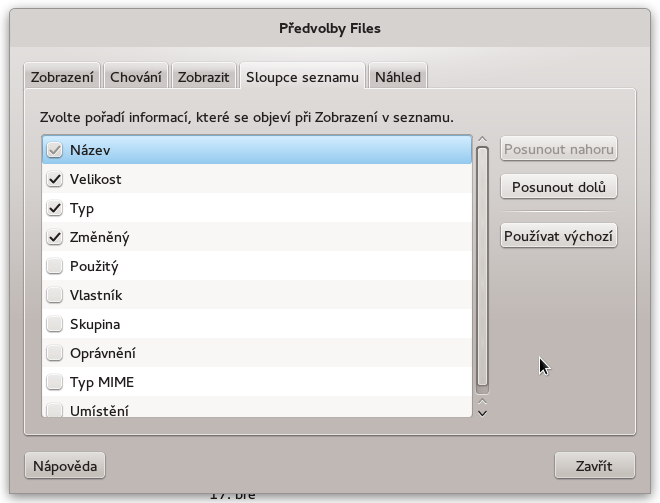Enable the Typ MIME column checkbox
Screen dimensions: 660x503
(x=55, y=382)
